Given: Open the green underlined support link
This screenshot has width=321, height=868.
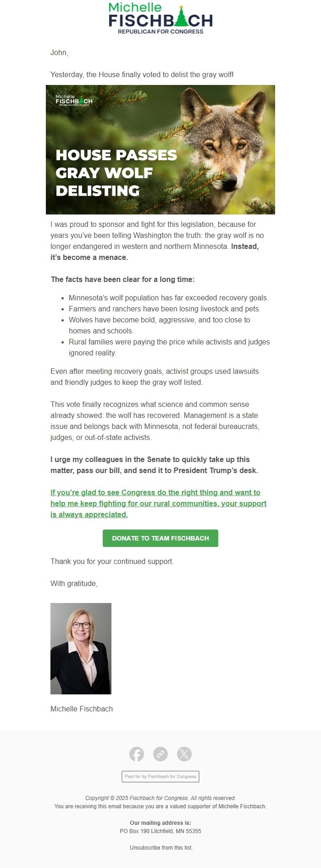Looking at the screenshot, I should click(158, 503).
